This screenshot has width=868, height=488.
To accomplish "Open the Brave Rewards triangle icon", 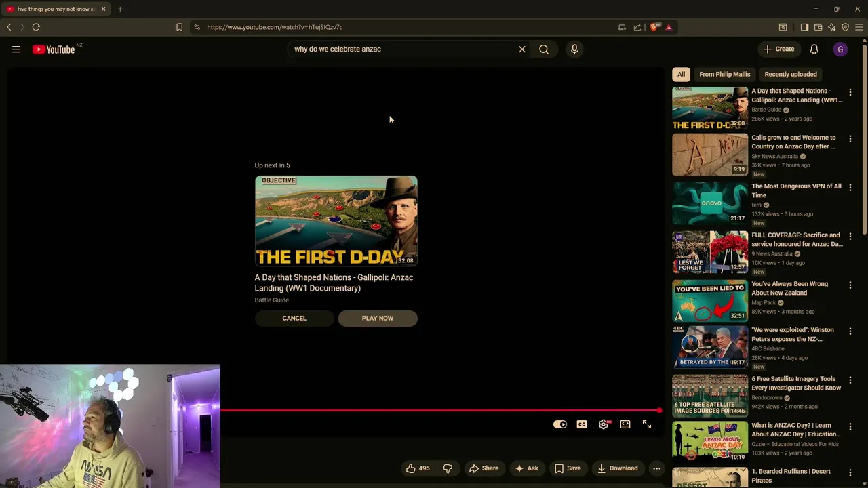I will point(669,27).
